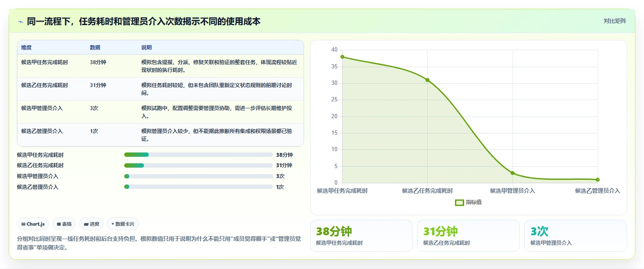Click the 候选甲任务完成耗时 x-axis label

[x=342, y=191]
